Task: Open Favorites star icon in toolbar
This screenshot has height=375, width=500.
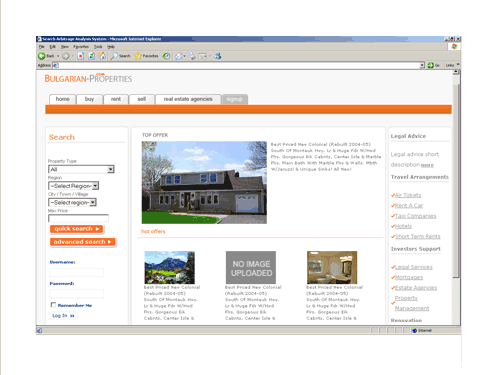Action: (138, 56)
